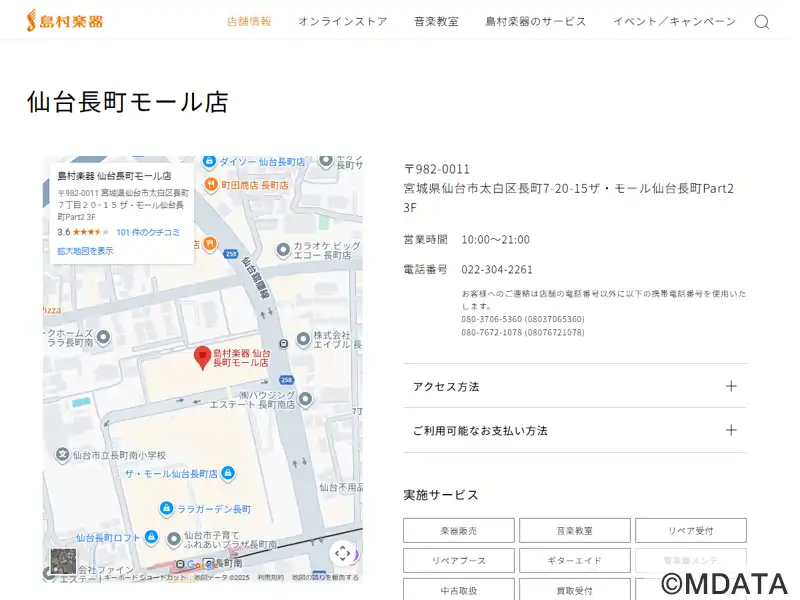The height and width of the screenshot is (600, 800).
Task: Click the ザ・モール仙台長町店 shopping marker
Action: (x=228, y=473)
